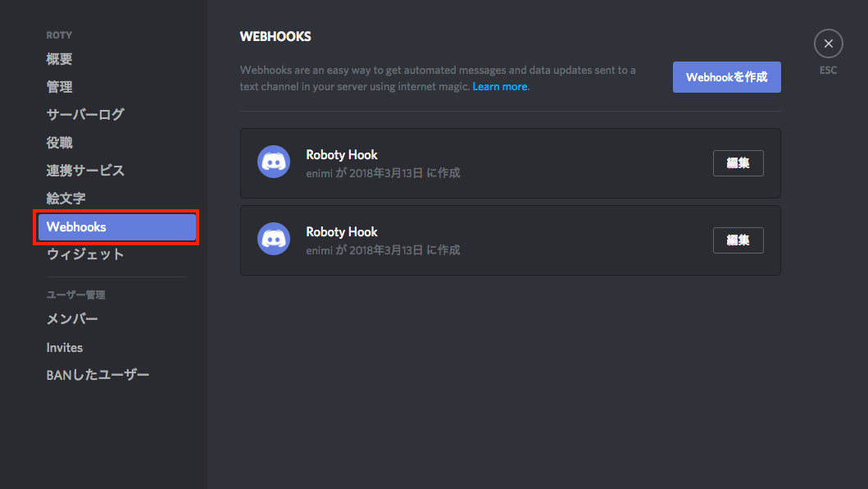Open the 管理 settings section
The width and height of the screenshot is (868, 489).
(59, 87)
